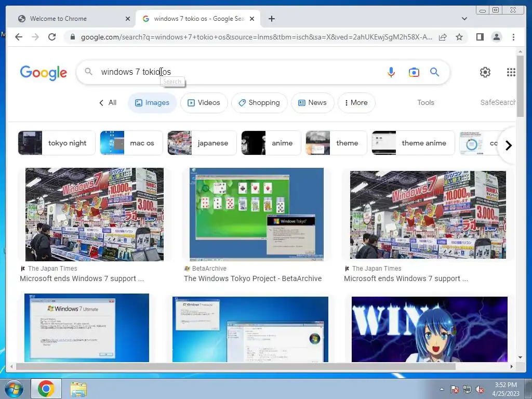Switch to Welcome to Chrome tab

coord(71,19)
